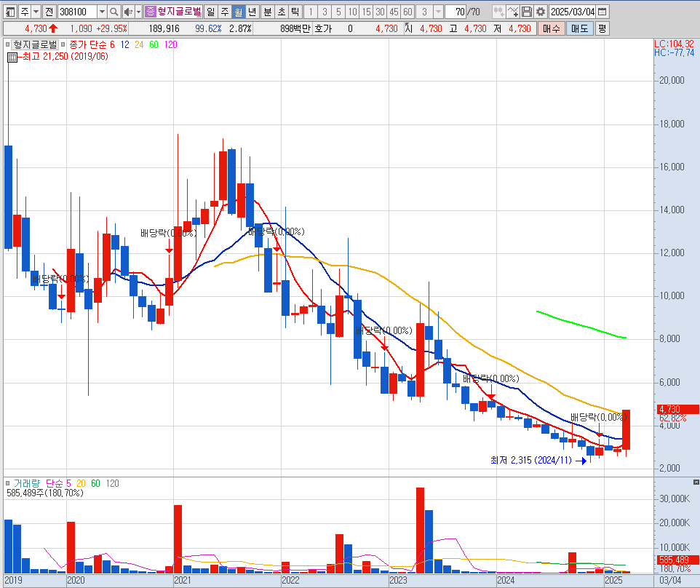Click small square before 형지글로벌 legend

[x=7, y=44]
